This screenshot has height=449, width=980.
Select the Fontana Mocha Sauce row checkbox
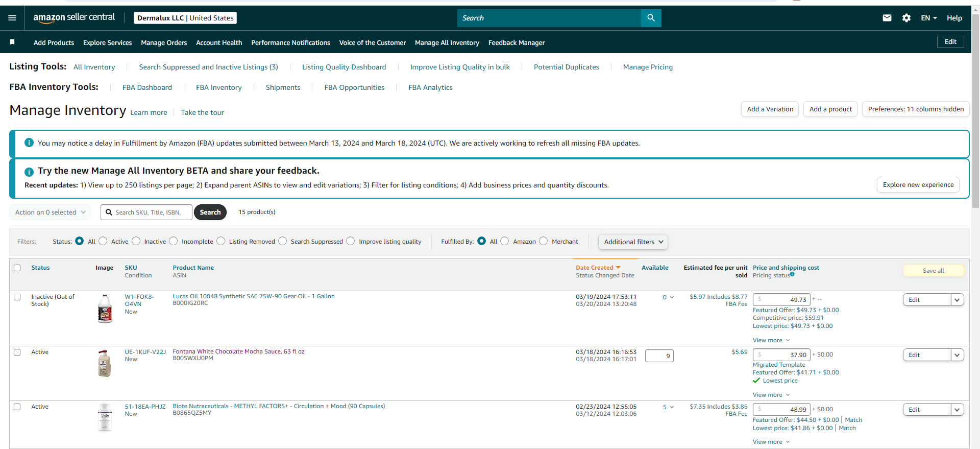(17, 352)
